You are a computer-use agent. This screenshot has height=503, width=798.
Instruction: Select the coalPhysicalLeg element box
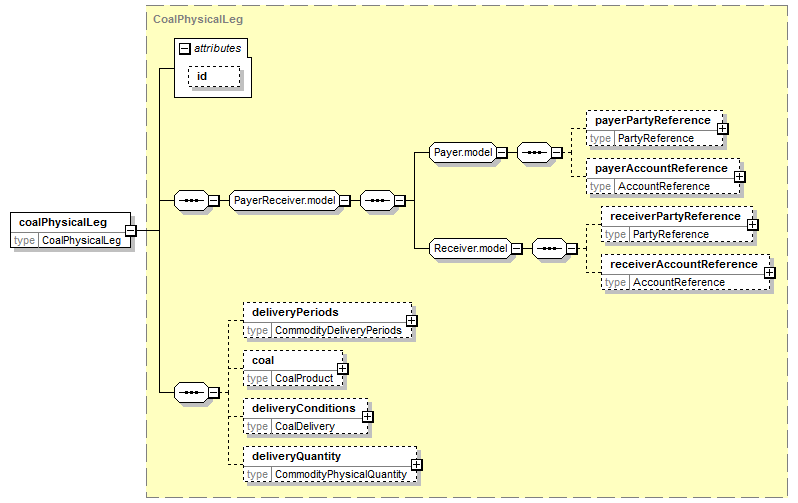pyautogui.click(x=71, y=231)
